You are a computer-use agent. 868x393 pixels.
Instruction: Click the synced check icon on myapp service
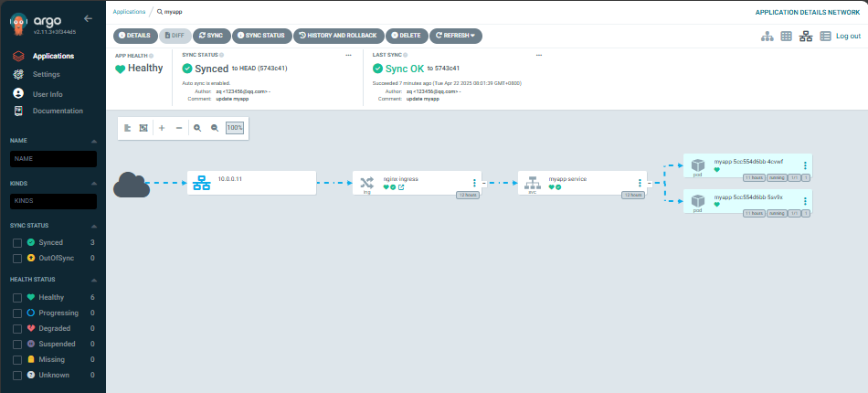558,187
